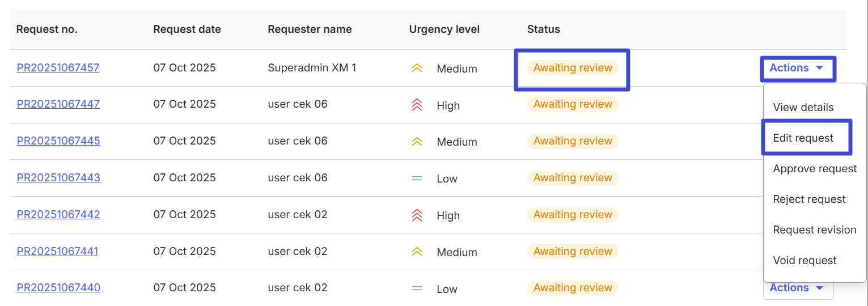Image resolution: width=868 pixels, height=306 pixels.
Task: Select Approve request in menu
Action: tap(815, 169)
